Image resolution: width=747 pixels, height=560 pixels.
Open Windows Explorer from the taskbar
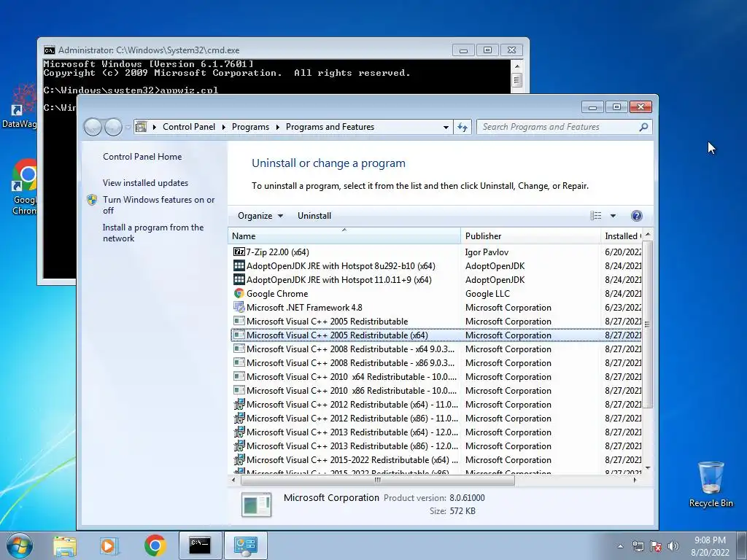(x=65, y=545)
